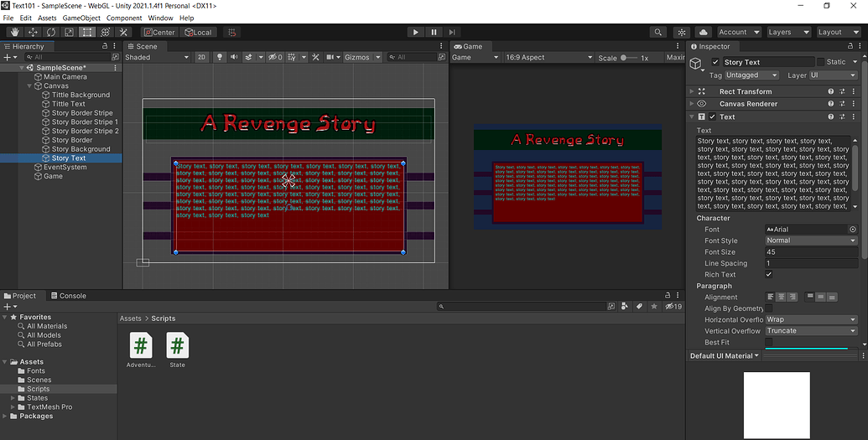The height and width of the screenshot is (440, 868).
Task: Switch to the Console tab
Action: pos(68,296)
